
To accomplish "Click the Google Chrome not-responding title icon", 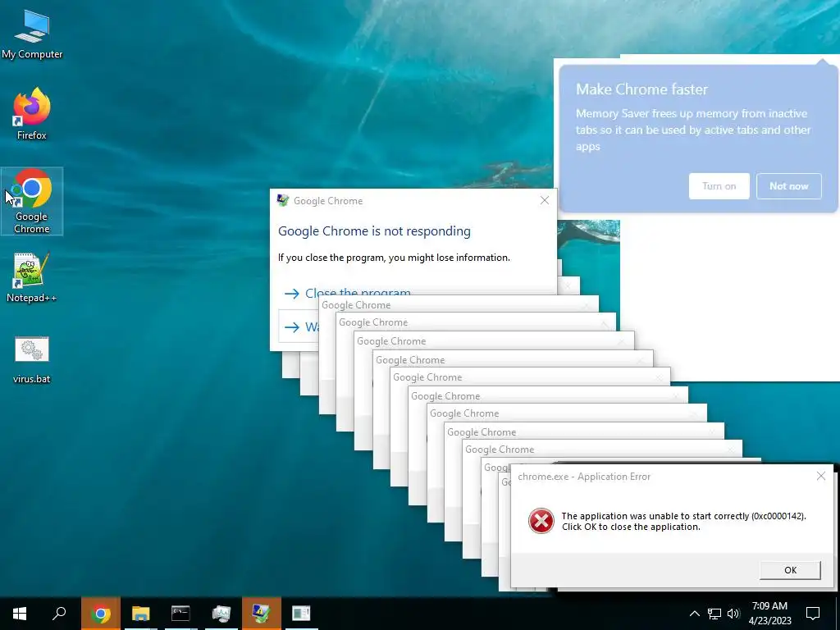I will click(x=283, y=200).
